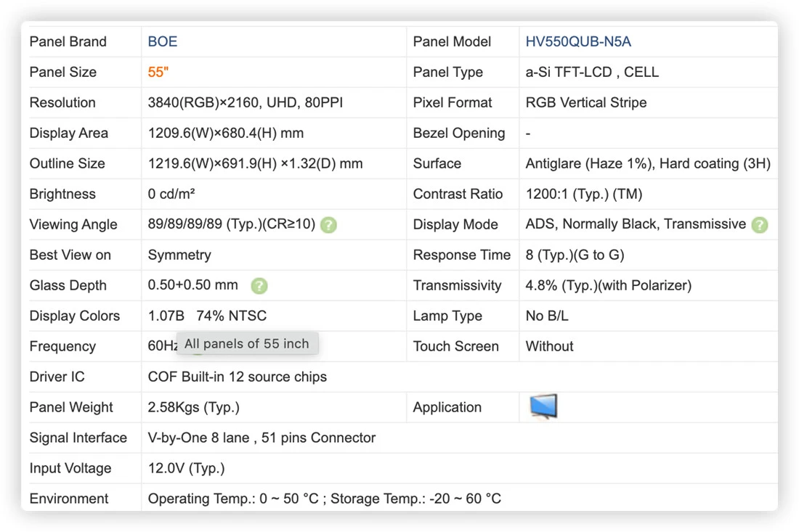Open the HV550QUB-N5A panel model link
This screenshot has height=532, width=799.
(x=578, y=41)
